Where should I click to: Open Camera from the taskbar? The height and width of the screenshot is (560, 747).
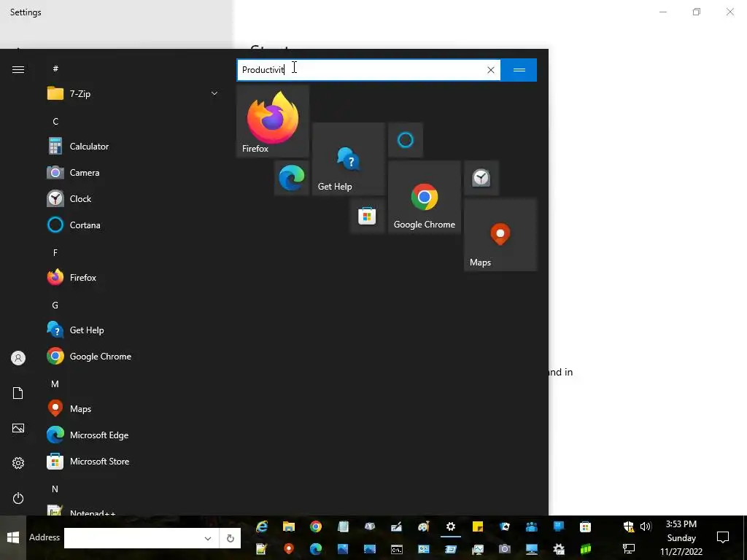click(505, 549)
